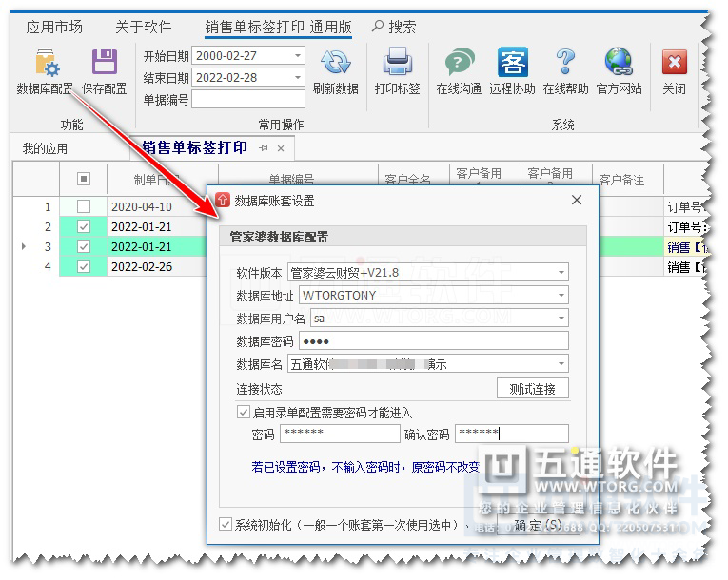The image size is (728, 580).
Task: Click the 客户备注 column header
Action: point(621,179)
